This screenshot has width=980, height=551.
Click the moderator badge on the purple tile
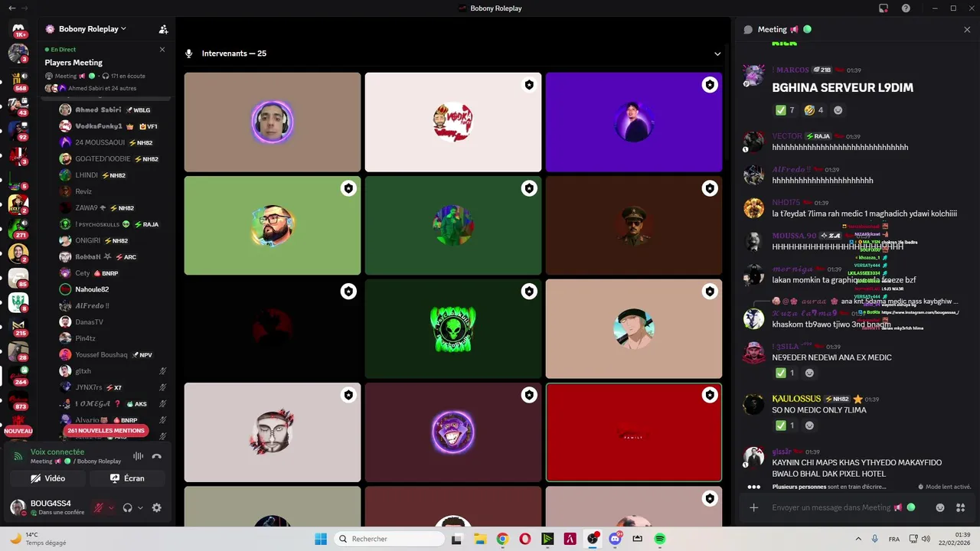tap(710, 85)
